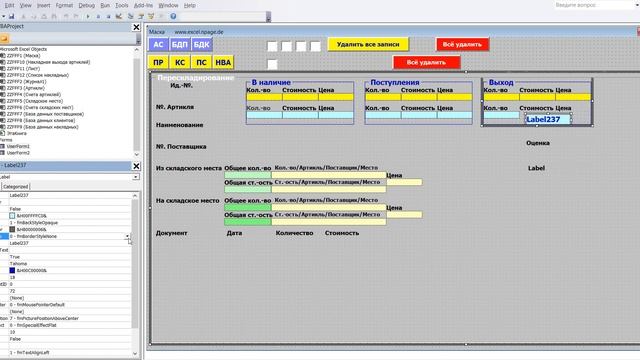Image resolution: width=640 pixels, height=360 pixels.
Task: Click the Оценка label on the form
Action: pyautogui.click(x=538, y=143)
